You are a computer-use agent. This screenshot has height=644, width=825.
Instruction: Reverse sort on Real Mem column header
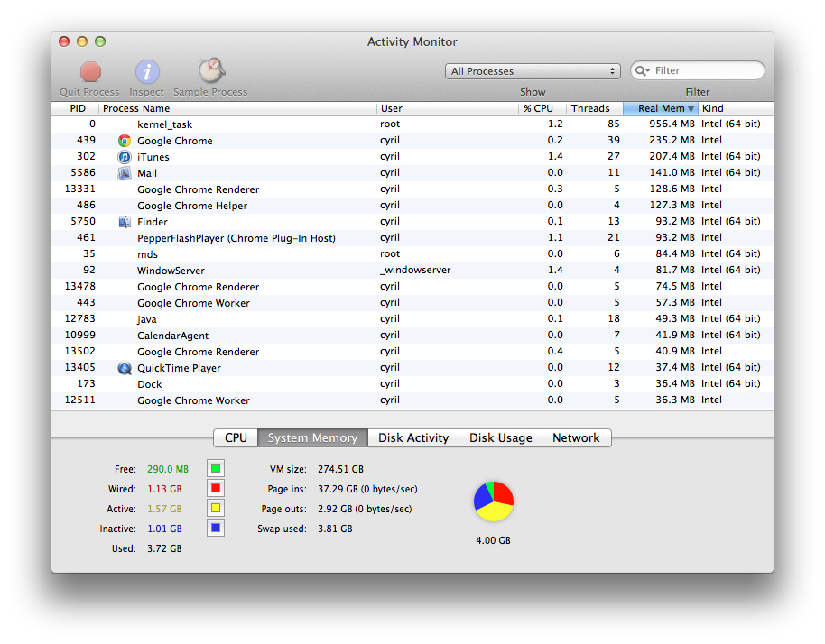click(661, 108)
